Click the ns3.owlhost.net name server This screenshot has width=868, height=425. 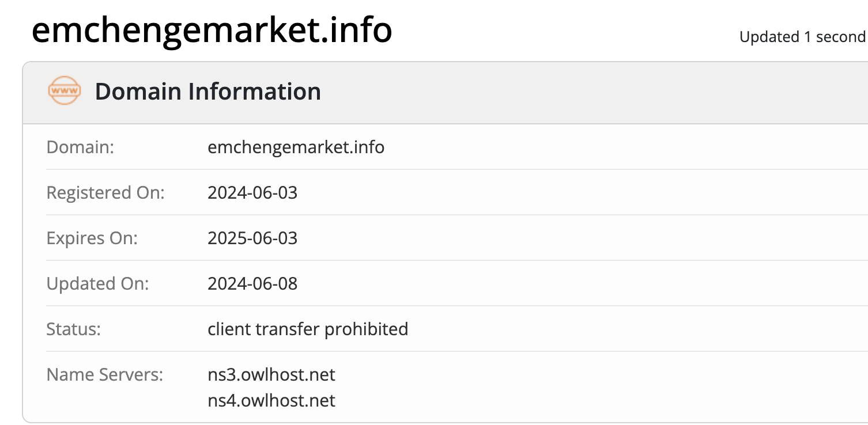point(271,375)
